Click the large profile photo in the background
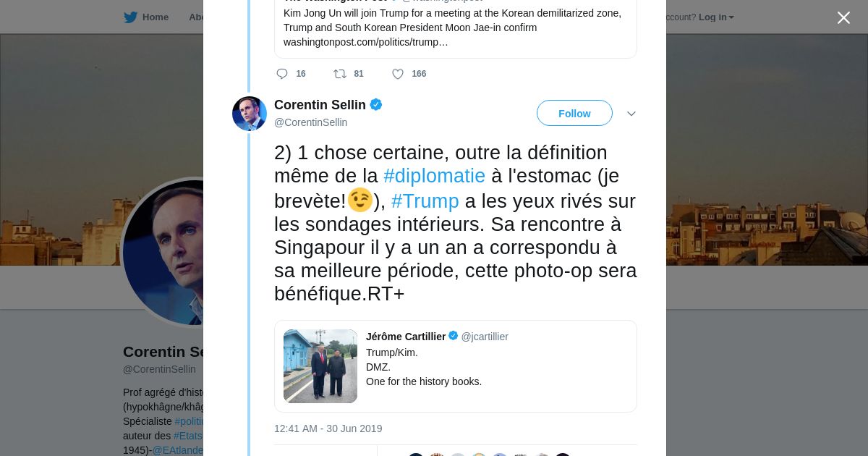 coord(163,252)
